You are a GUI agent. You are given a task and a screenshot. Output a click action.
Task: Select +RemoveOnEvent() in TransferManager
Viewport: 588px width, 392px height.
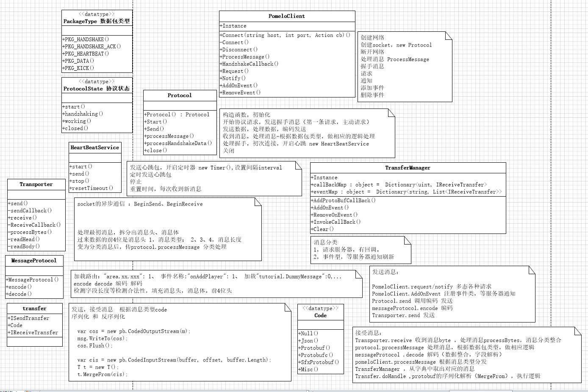[x=335, y=215]
